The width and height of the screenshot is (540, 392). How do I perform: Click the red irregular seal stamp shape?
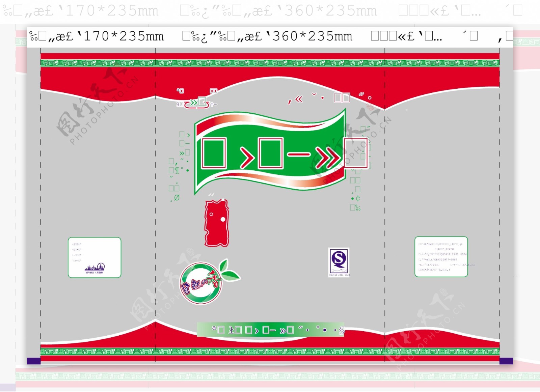pos(217,223)
